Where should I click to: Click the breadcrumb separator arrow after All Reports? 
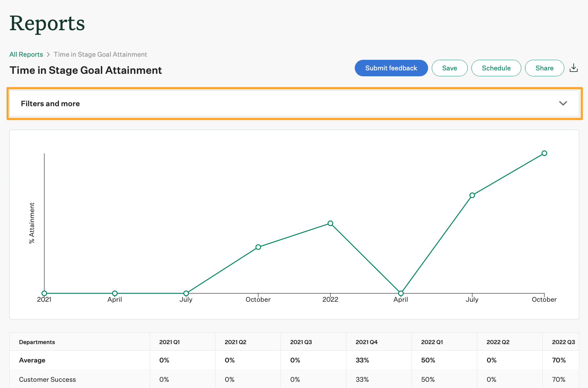tap(48, 54)
